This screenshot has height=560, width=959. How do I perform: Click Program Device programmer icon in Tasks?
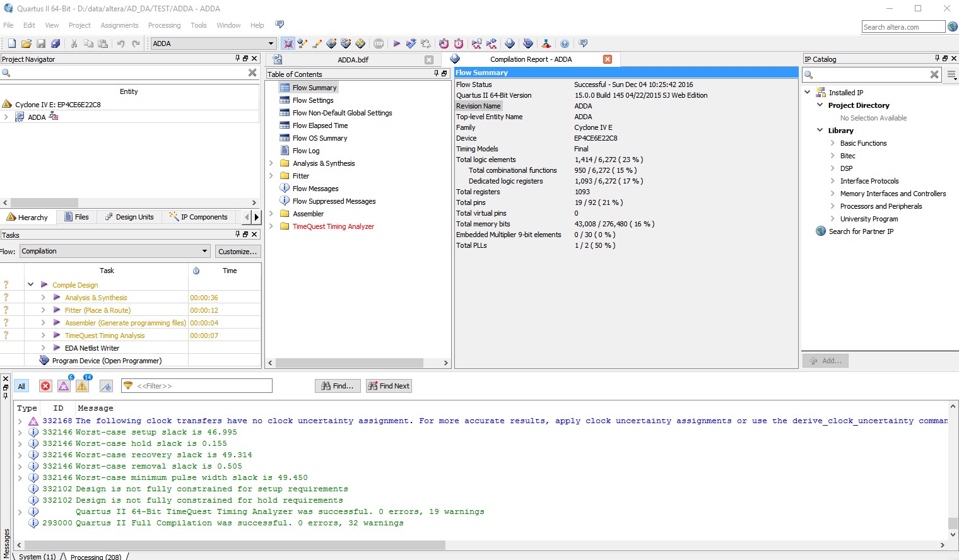click(x=44, y=360)
